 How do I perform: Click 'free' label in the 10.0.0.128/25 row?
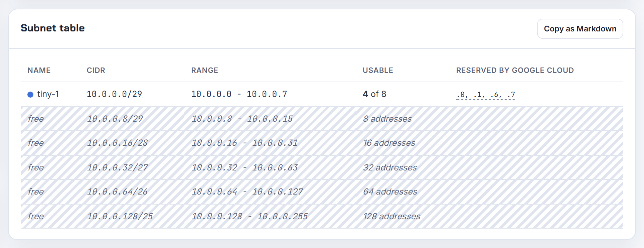(x=36, y=216)
